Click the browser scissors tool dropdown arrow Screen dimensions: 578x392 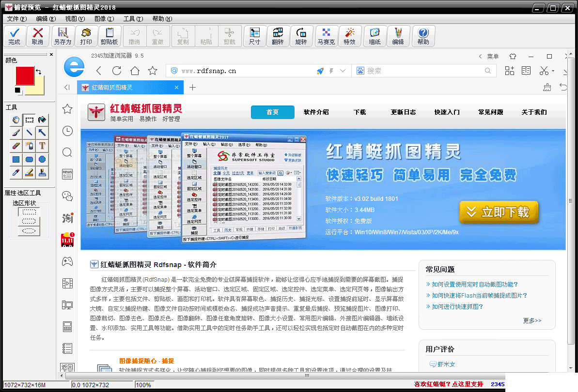click(553, 71)
